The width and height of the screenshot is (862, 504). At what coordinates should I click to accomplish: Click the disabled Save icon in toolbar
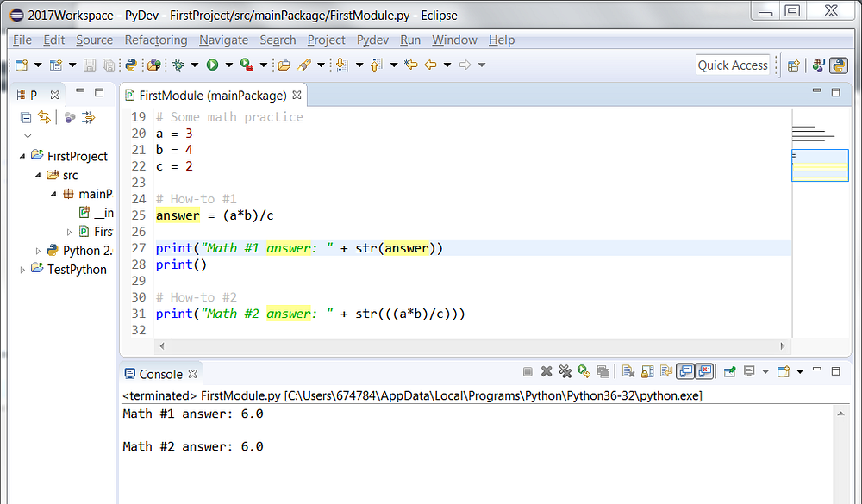[89, 65]
